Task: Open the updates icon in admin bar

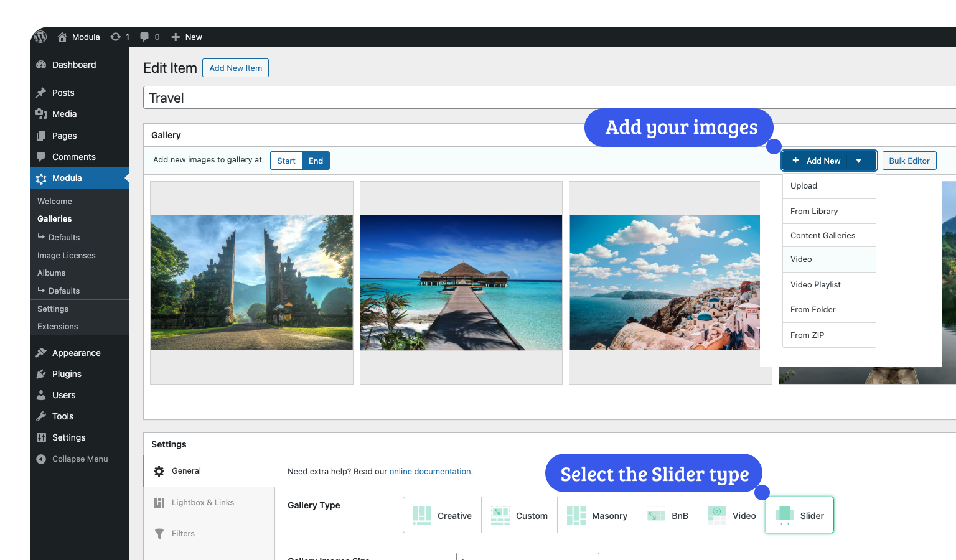Action: click(x=116, y=37)
